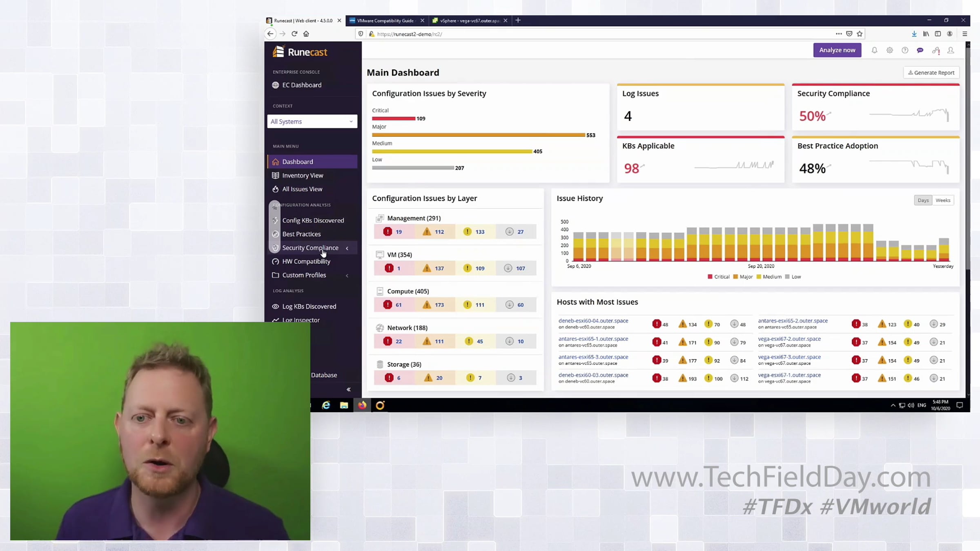Switch Issue History to Weeks view

943,200
